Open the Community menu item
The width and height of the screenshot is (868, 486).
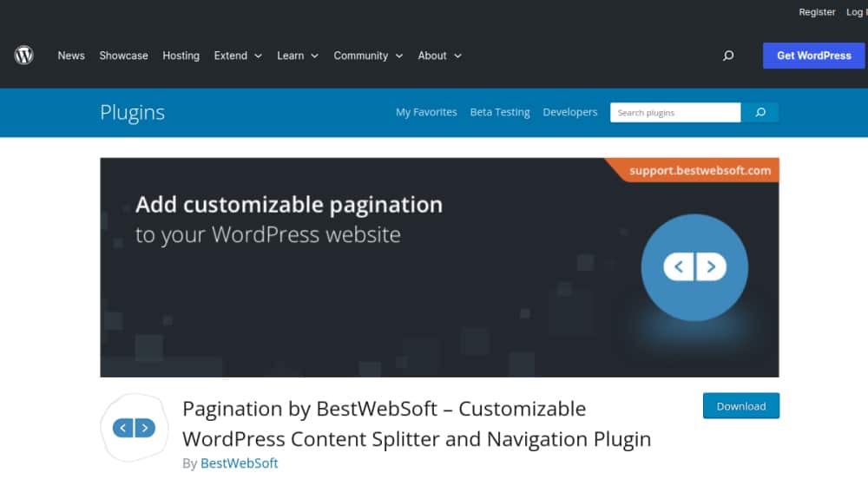[x=361, y=56]
